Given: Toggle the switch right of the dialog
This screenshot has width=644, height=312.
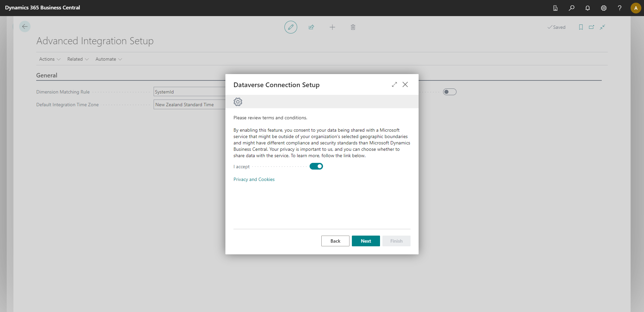Looking at the screenshot, I should point(450,92).
